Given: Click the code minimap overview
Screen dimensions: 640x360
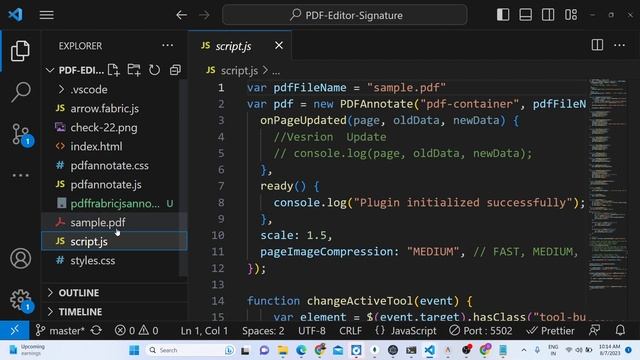Looking at the screenshot, I should tap(608, 184).
